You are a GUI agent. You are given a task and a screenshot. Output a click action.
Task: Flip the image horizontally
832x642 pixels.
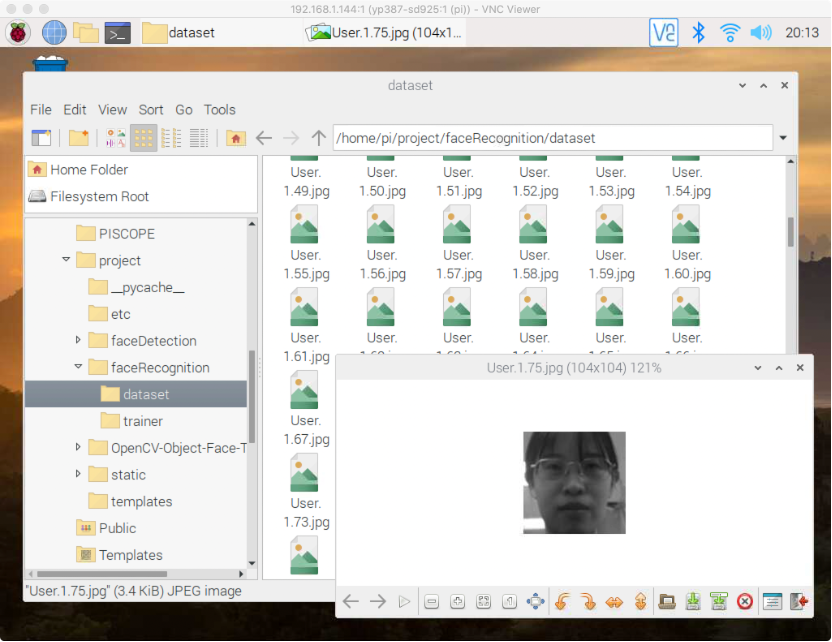pos(614,601)
